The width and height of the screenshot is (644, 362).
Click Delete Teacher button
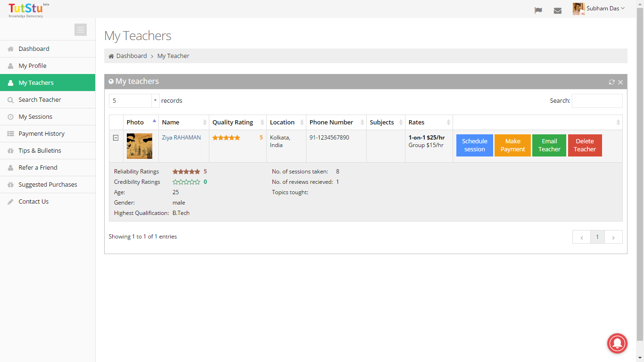[585, 145]
